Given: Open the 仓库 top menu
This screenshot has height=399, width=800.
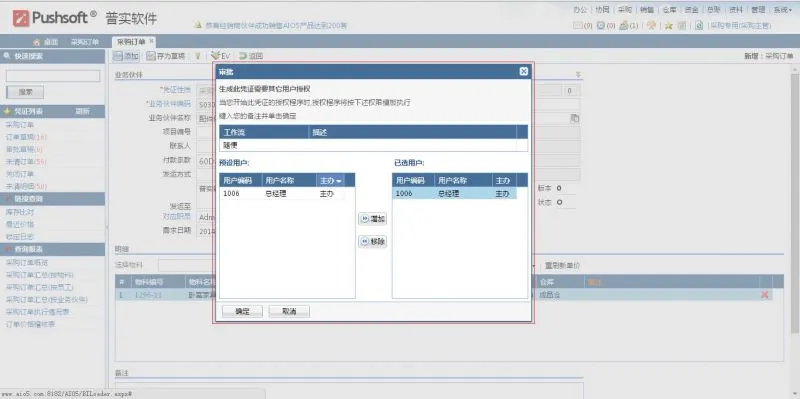Looking at the screenshot, I should click(669, 10).
